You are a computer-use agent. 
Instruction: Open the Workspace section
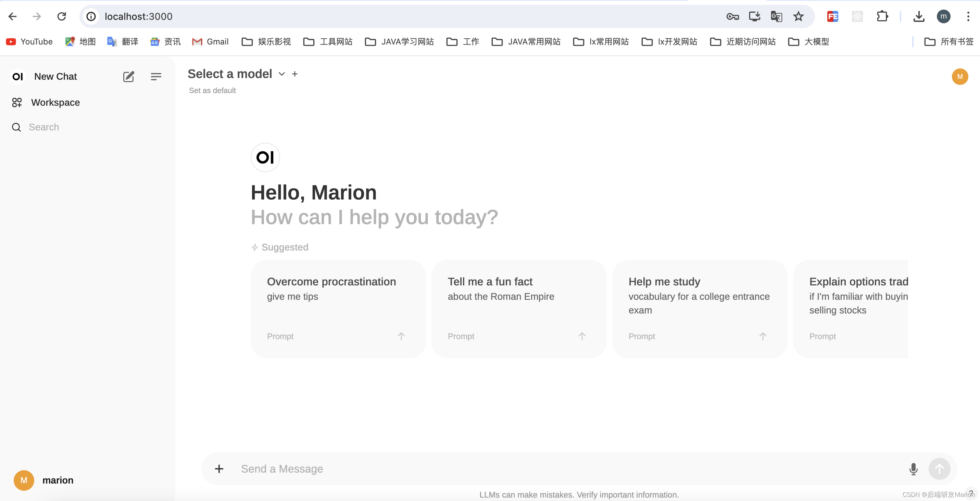point(55,102)
